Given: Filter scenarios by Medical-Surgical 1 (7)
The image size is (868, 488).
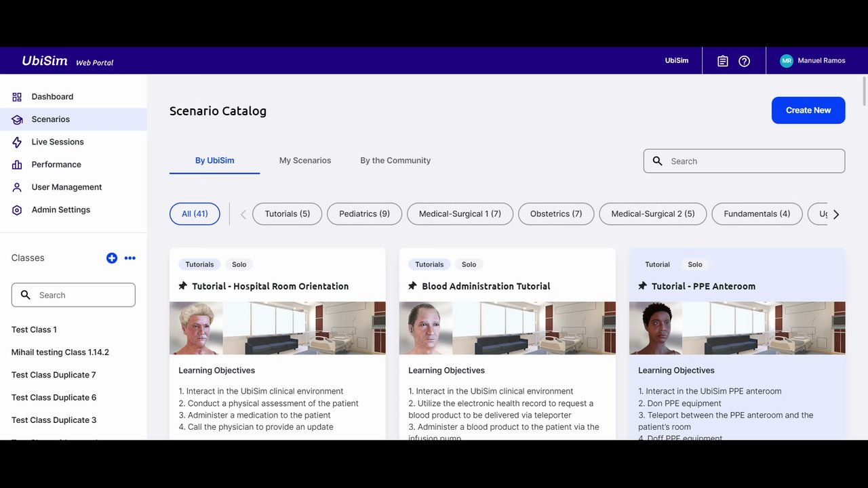Looking at the screenshot, I should point(460,213).
